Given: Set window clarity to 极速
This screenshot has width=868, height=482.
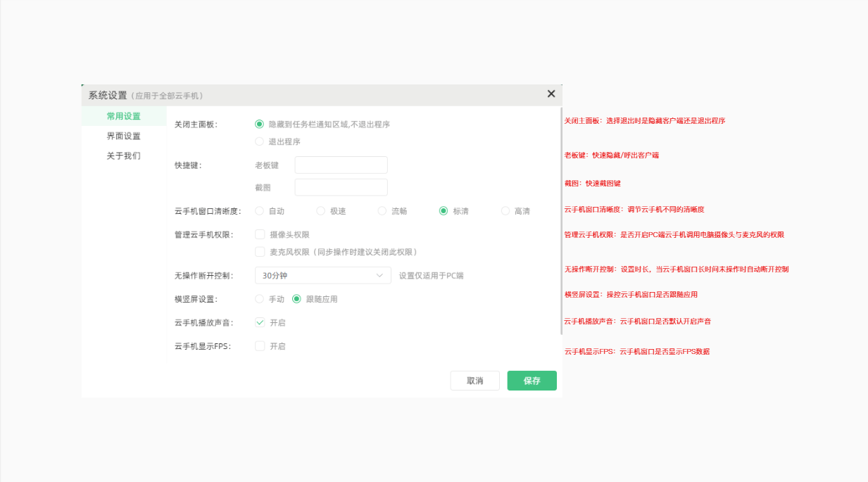Looking at the screenshot, I should (x=320, y=210).
